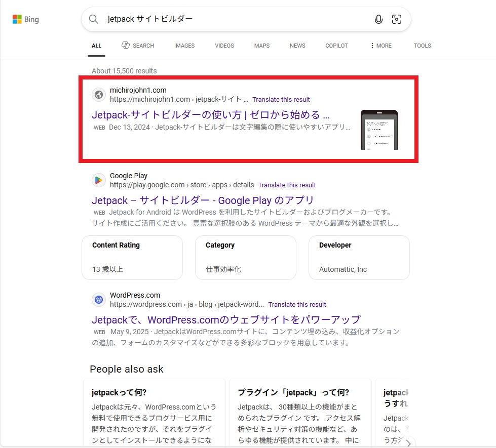Open the WordPress.com Jetpack パワーアップ result

226,319
